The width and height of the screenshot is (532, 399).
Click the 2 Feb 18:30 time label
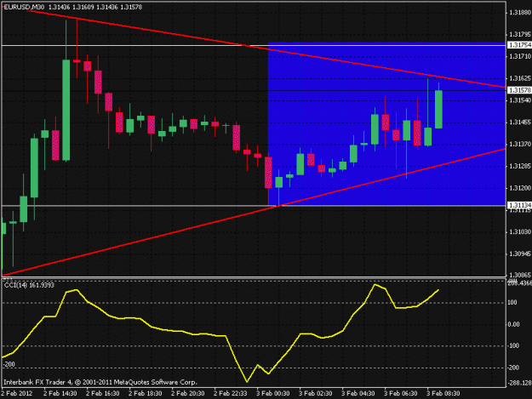coord(146,393)
